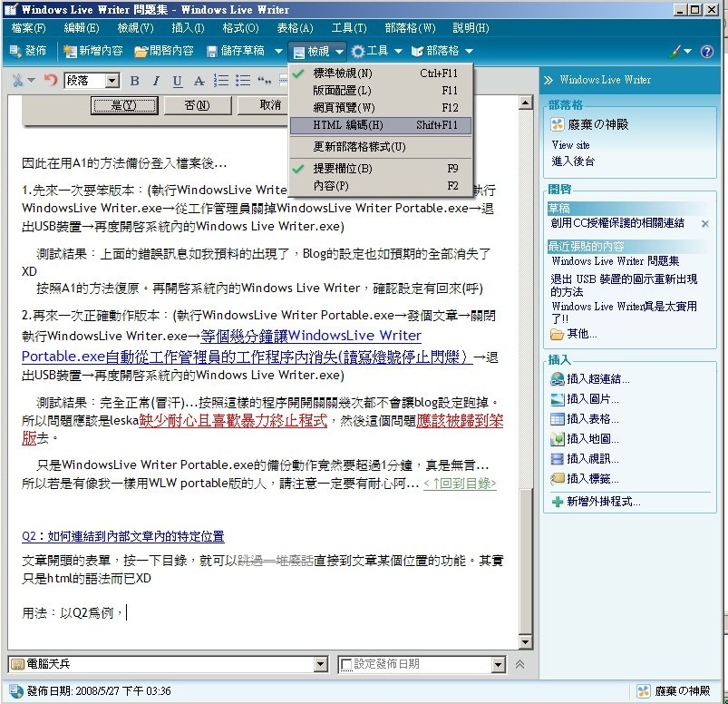Insert a numbered list
728x704 pixels.
221,81
